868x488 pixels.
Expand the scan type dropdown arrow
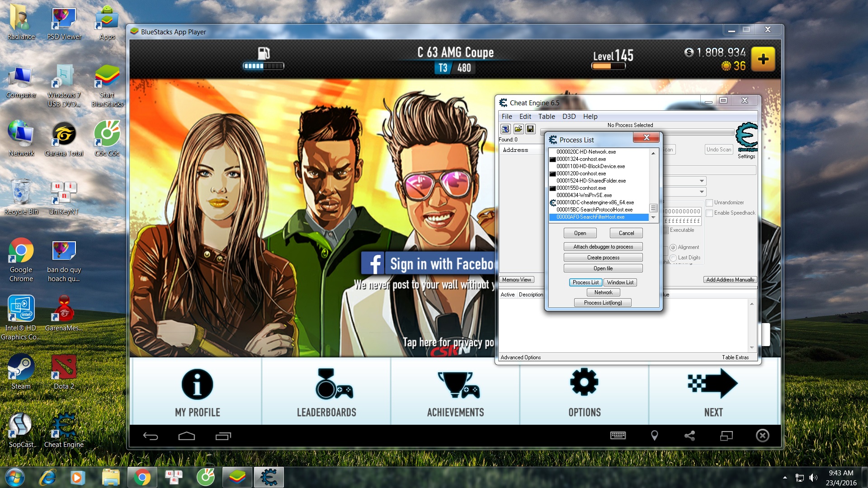tap(702, 181)
